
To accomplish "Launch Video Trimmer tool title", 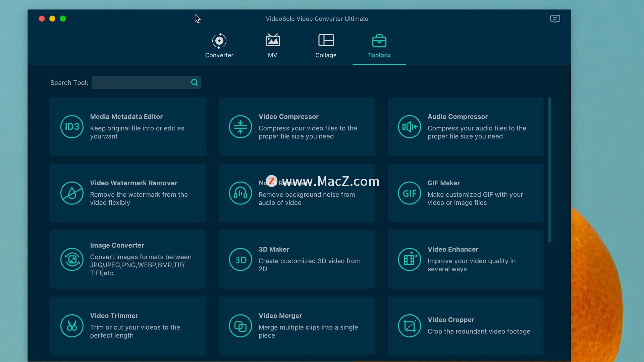I will pos(114,316).
